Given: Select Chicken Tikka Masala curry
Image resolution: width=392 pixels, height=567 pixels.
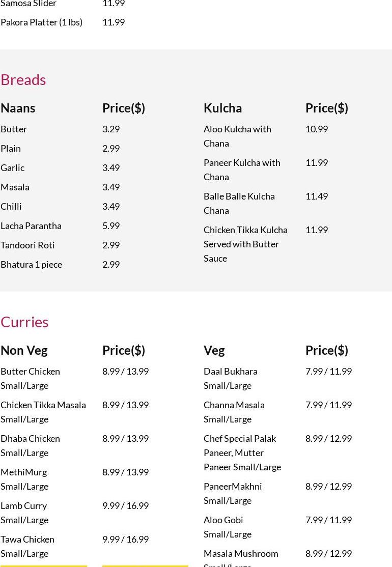Looking at the screenshot, I should [43, 412].
